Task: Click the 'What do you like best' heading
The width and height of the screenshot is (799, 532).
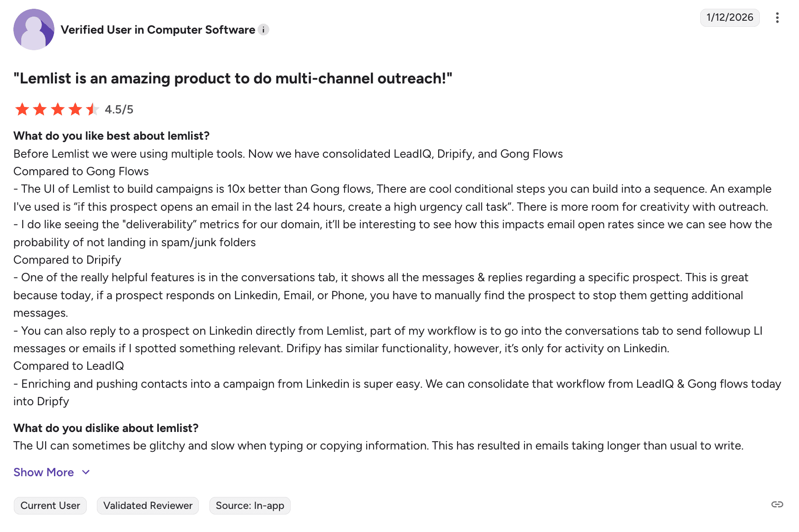Action: coord(112,136)
